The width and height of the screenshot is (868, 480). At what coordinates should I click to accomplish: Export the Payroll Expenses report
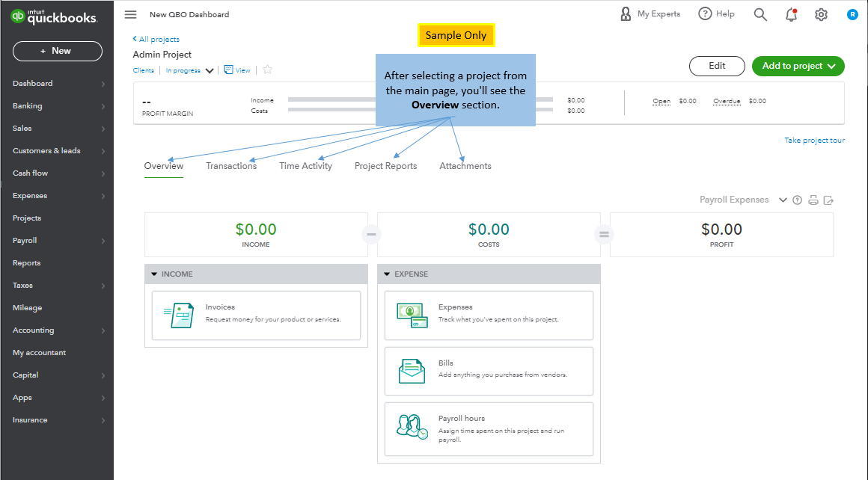point(828,200)
